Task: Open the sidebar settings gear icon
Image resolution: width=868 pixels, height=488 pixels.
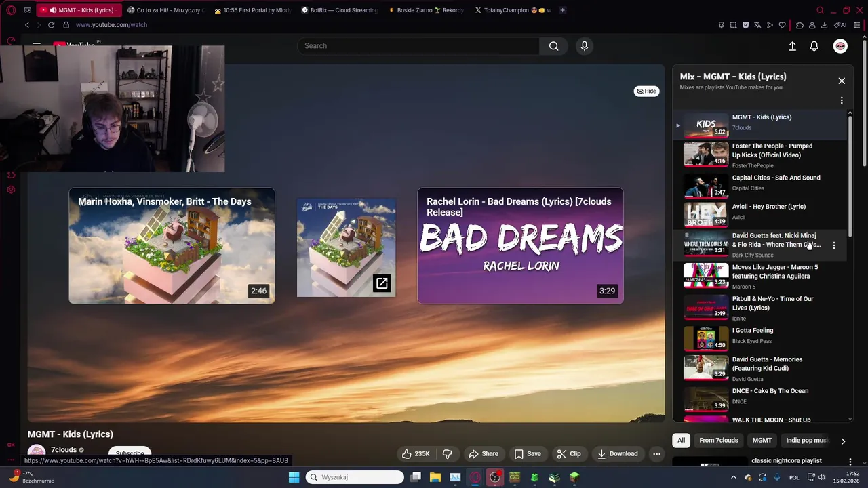Action: (11, 190)
